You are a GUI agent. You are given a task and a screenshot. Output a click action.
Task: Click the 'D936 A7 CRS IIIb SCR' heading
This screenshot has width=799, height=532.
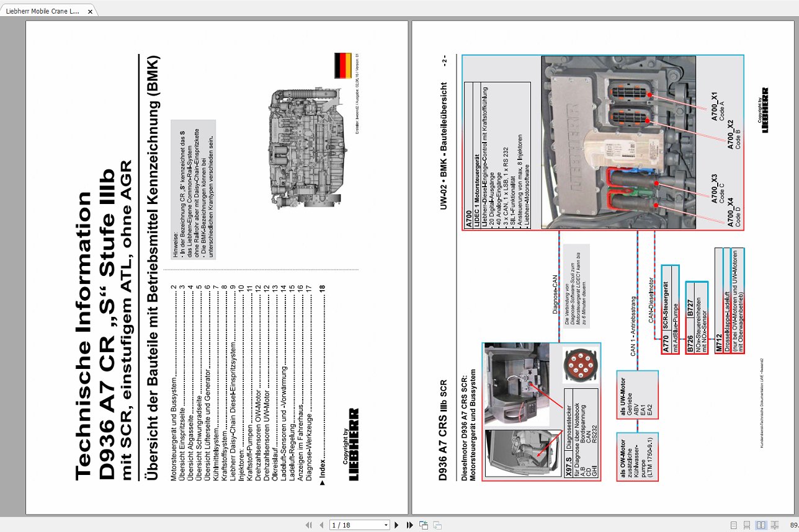pyautogui.click(x=444, y=430)
